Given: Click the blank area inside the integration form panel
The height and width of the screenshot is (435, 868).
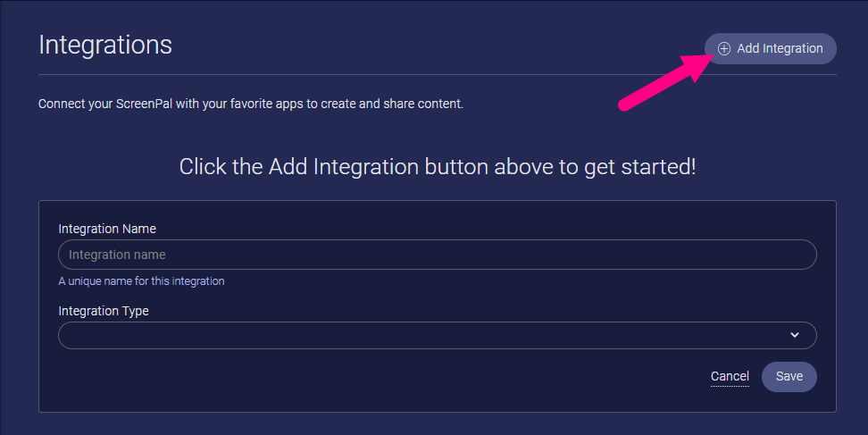Looking at the screenshot, I should tap(388, 382).
